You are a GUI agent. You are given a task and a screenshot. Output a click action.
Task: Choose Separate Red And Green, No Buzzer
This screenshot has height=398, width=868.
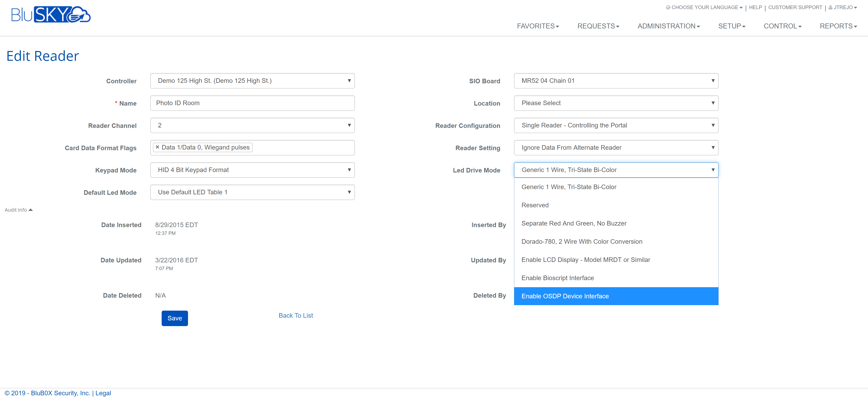pyautogui.click(x=574, y=223)
